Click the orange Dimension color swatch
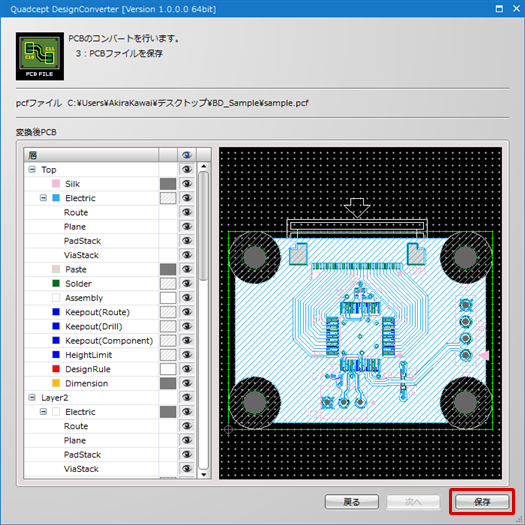Viewport: 525px width, 525px height. coord(56,383)
